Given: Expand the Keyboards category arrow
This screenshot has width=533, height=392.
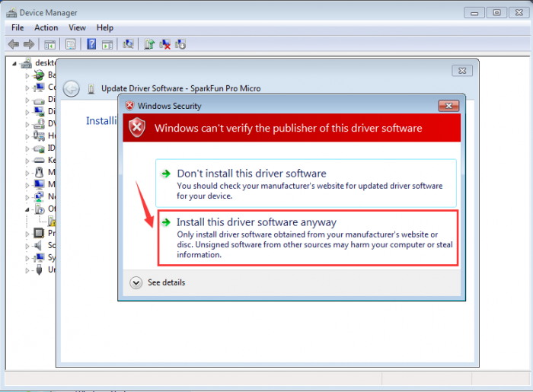Looking at the screenshot, I should (x=27, y=161).
